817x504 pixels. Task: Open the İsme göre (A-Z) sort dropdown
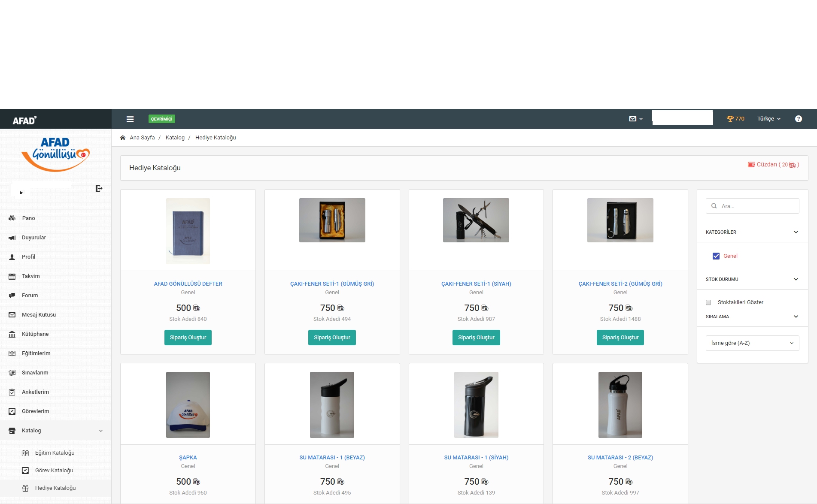pyautogui.click(x=752, y=343)
